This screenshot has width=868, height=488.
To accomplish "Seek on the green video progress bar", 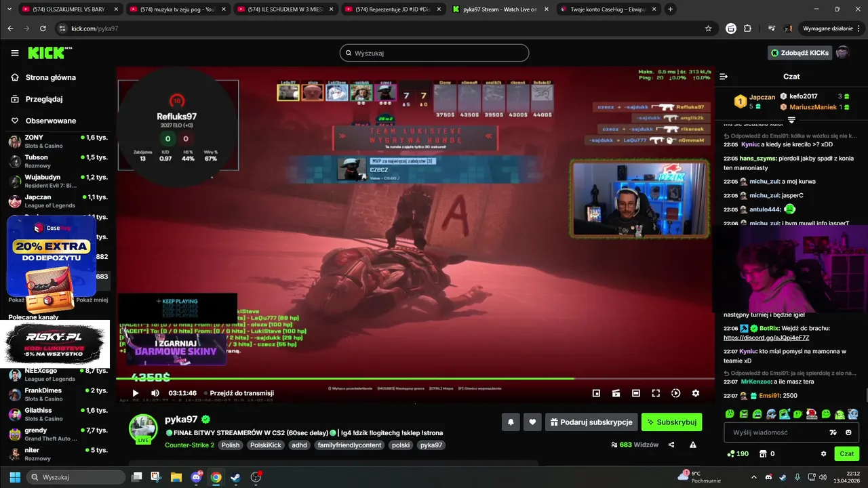I will click(x=415, y=378).
